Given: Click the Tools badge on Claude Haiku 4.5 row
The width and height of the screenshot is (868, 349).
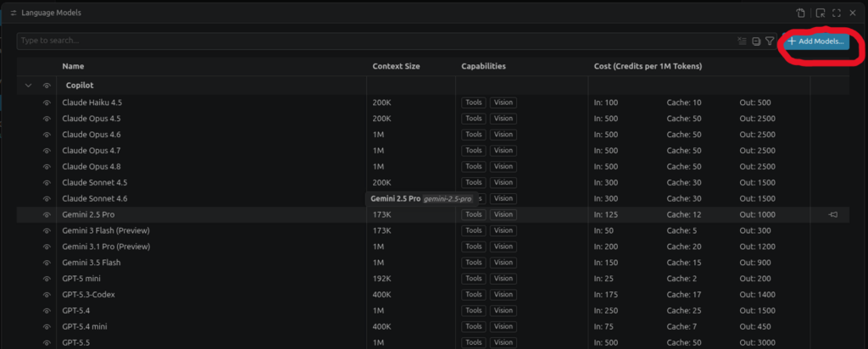Looking at the screenshot, I should tap(473, 102).
